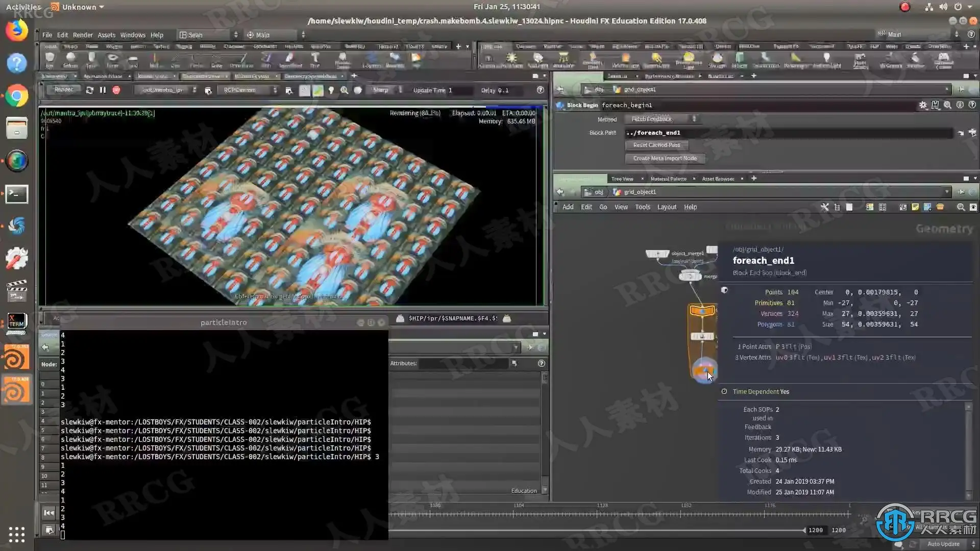
Task: Open the Render menu
Action: pos(83,35)
